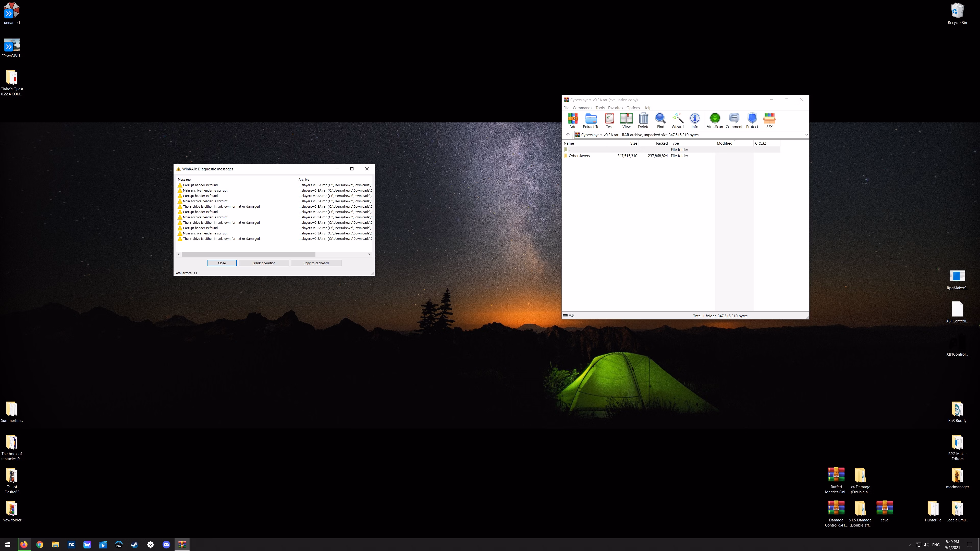Select the HunterPie desktop folder
Image resolution: width=980 pixels, height=551 pixels.
[933, 511]
